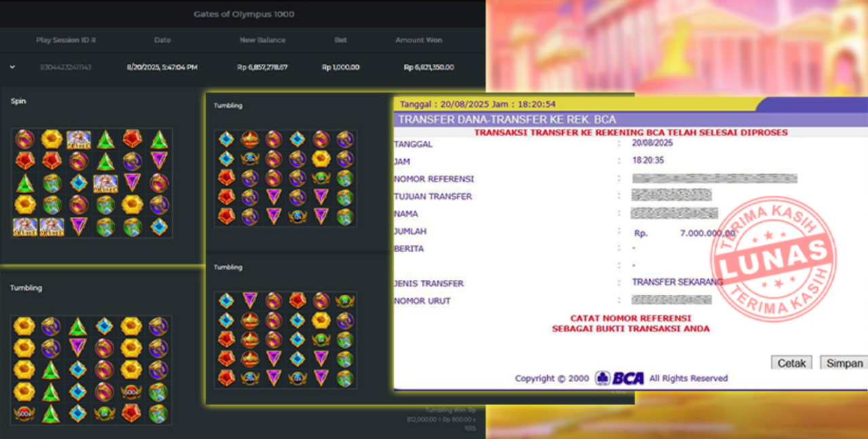Select the Bet column header
The height and width of the screenshot is (439, 868).
click(340, 40)
